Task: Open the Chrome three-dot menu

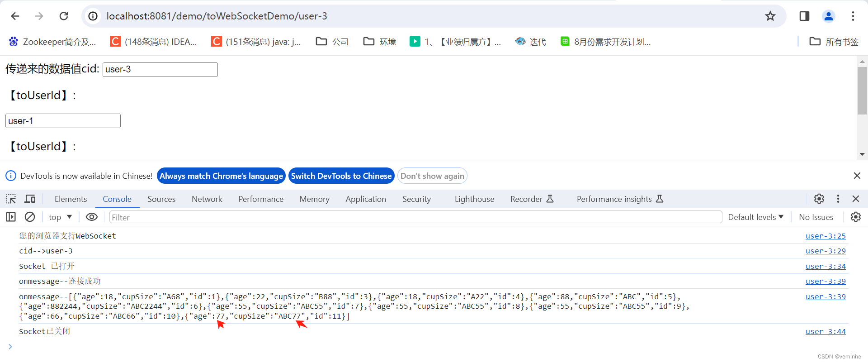Action: (853, 16)
